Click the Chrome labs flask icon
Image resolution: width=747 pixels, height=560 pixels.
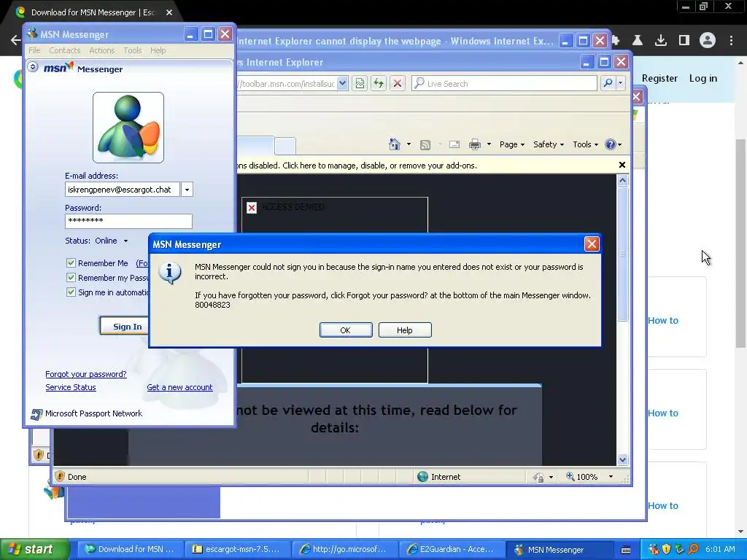point(638,41)
